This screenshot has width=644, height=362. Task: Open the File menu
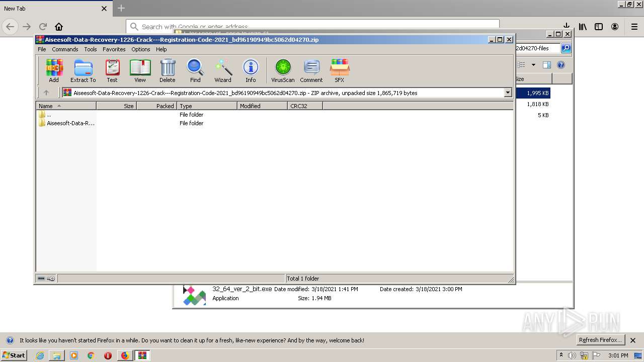[42, 49]
